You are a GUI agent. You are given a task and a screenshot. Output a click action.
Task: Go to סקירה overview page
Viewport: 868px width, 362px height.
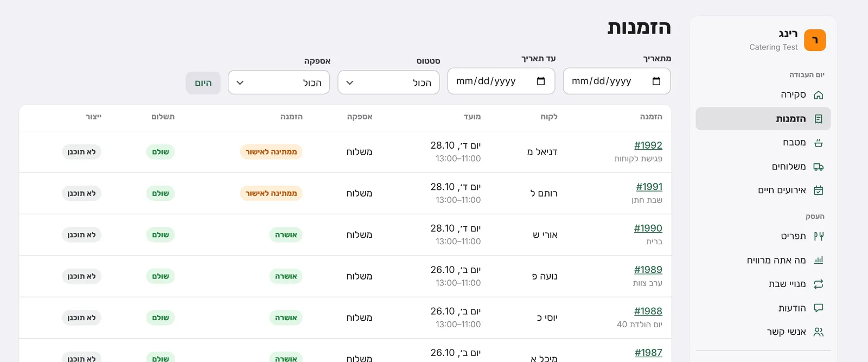click(x=763, y=95)
